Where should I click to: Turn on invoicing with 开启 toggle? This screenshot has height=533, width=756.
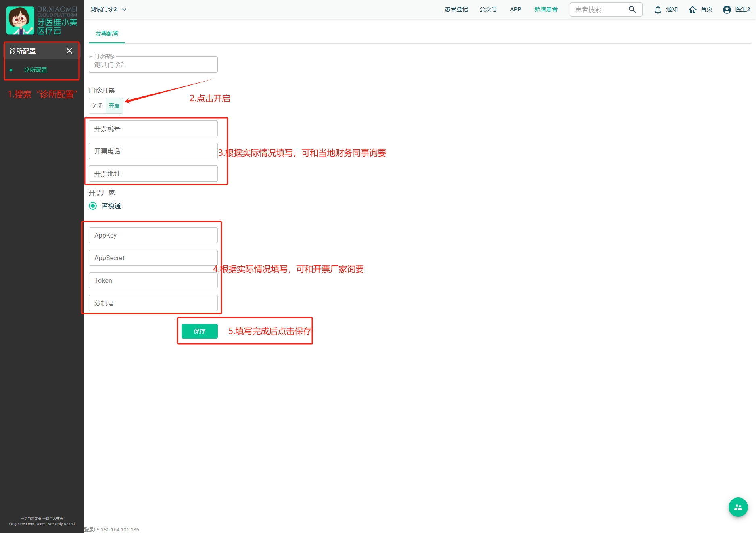coord(114,106)
